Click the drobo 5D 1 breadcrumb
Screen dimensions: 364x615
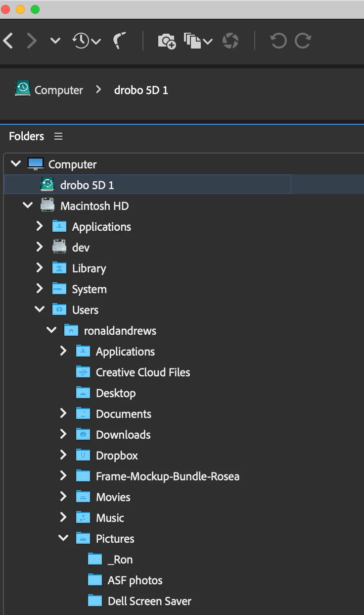point(141,90)
